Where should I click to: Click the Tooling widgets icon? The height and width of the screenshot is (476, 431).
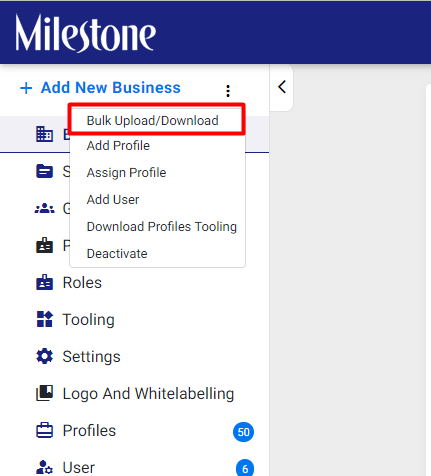coord(44,319)
